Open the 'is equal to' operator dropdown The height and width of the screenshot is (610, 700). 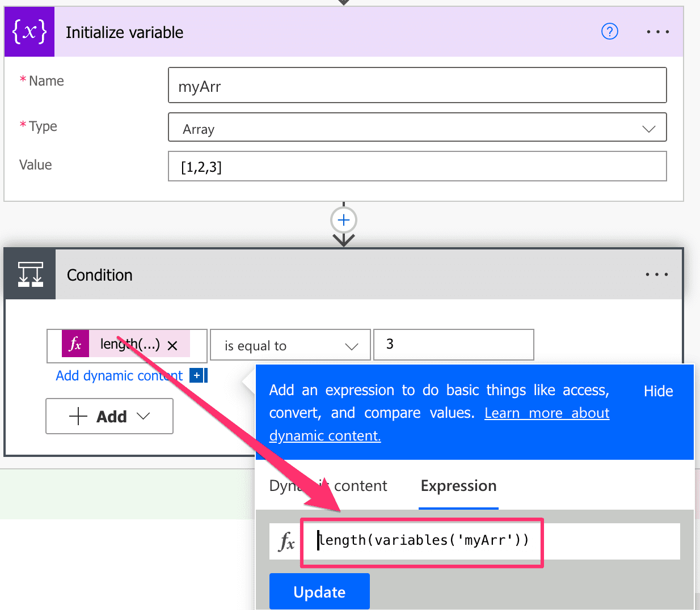point(290,345)
